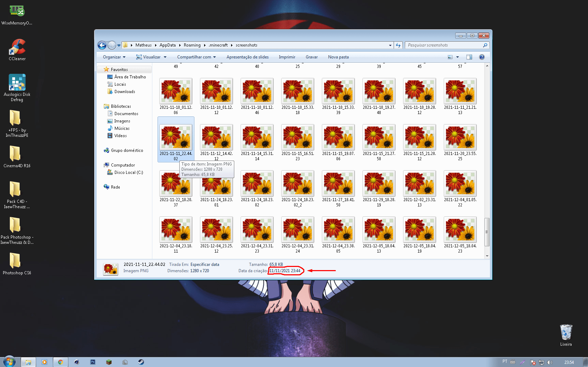
Task: Open Chrome from the taskbar
Action: coord(61,362)
